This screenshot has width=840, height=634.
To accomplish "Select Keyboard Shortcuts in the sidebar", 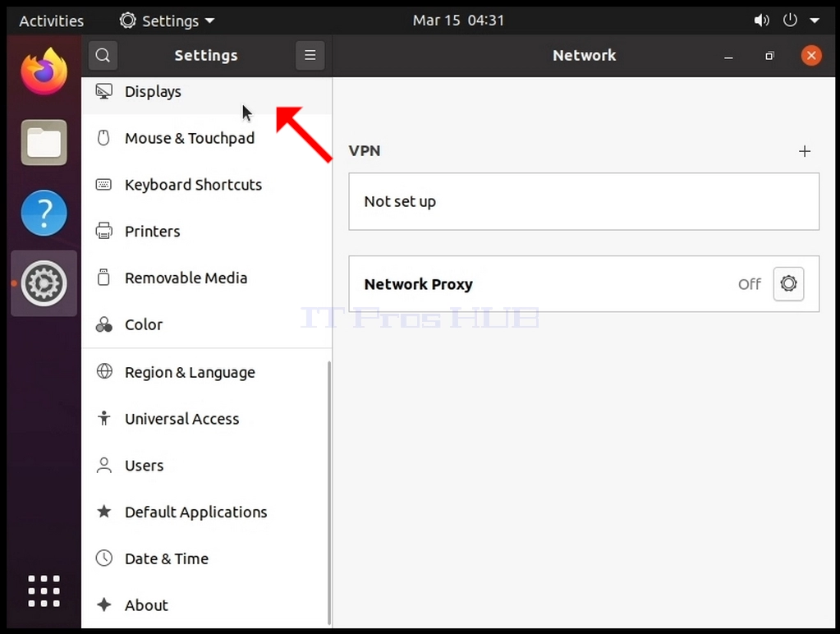I will pos(207,185).
